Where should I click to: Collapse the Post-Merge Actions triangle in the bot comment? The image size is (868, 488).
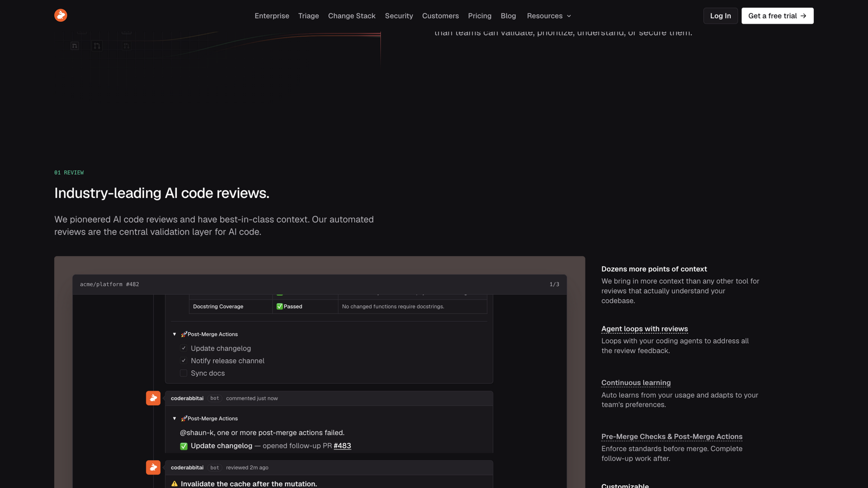coord(175,418)
